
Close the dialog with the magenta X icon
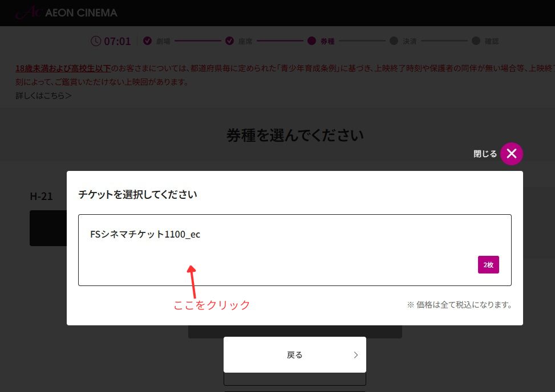(512, 154)
